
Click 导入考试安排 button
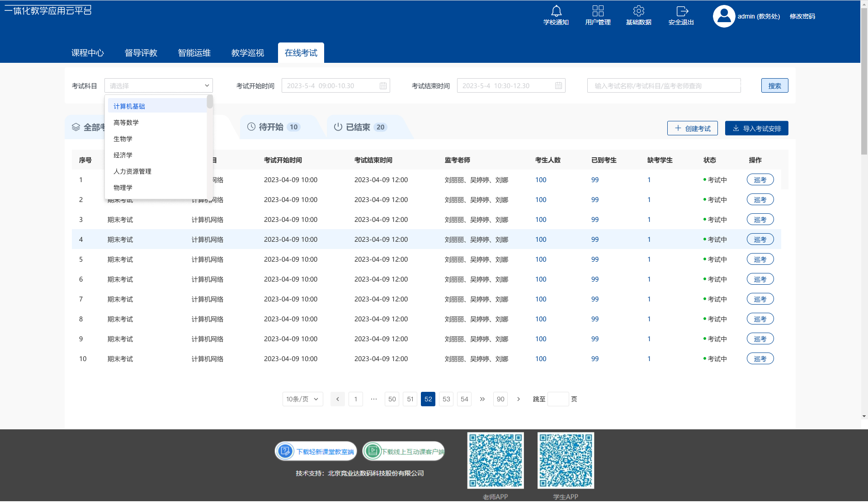757,128
